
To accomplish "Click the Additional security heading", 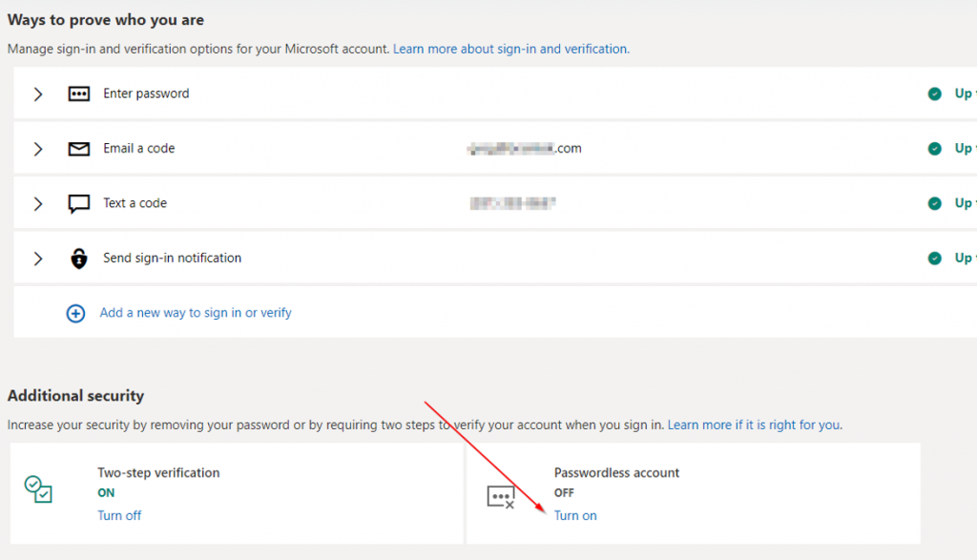I will [x=76, y=396].
